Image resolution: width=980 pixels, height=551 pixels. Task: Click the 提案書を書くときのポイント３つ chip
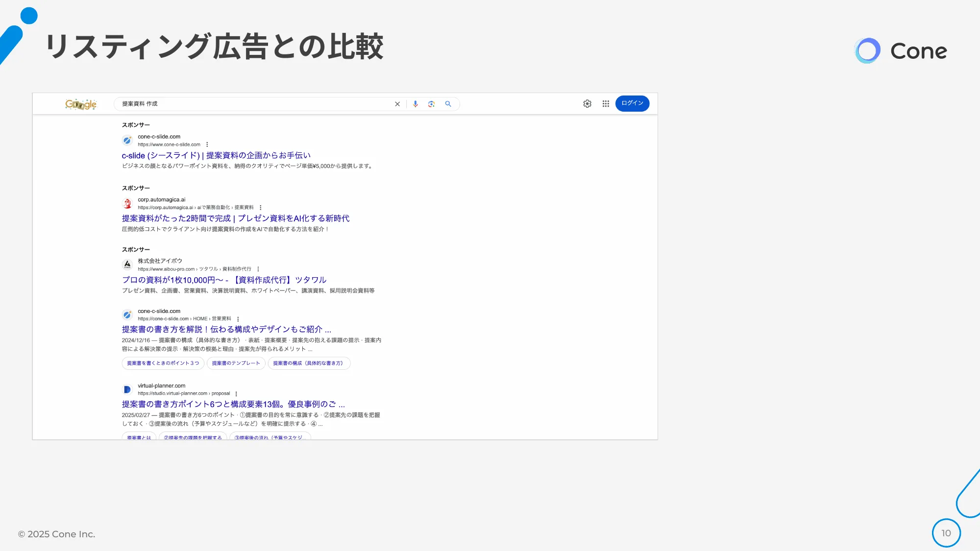pyautogui.click(x=162, y=363)
